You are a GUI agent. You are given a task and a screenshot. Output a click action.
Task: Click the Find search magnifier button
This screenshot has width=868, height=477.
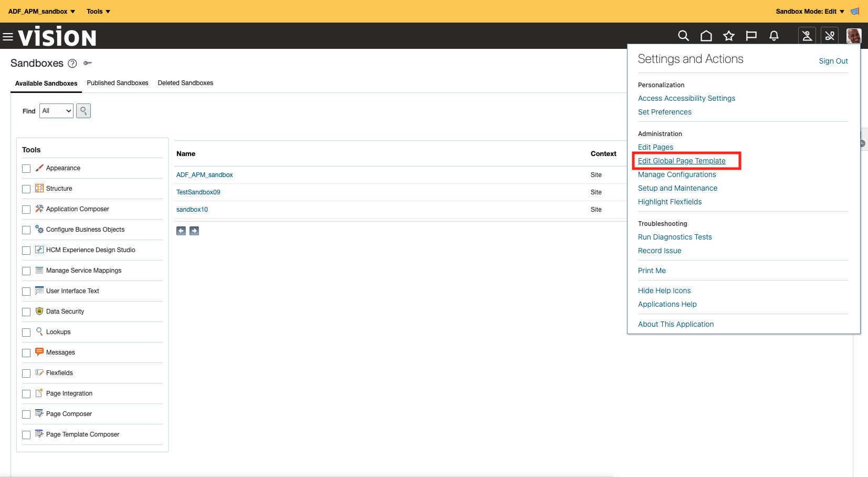click(x=83, y=110)
